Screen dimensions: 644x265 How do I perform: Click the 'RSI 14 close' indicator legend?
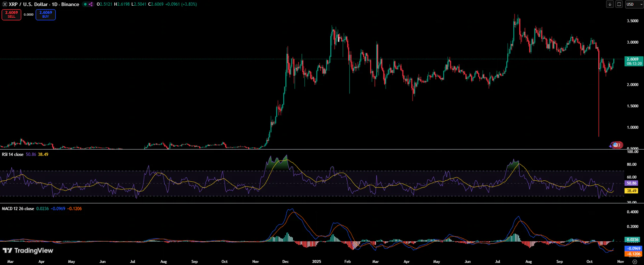pyautogui.click(x=13, y=154)
